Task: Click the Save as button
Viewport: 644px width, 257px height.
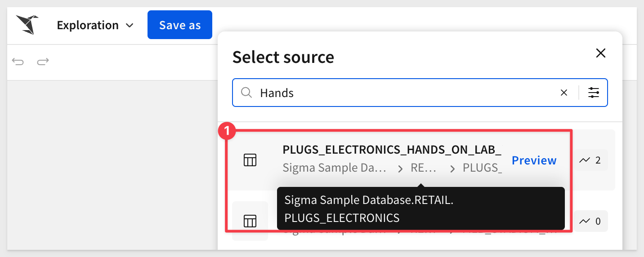Action: 180,25
